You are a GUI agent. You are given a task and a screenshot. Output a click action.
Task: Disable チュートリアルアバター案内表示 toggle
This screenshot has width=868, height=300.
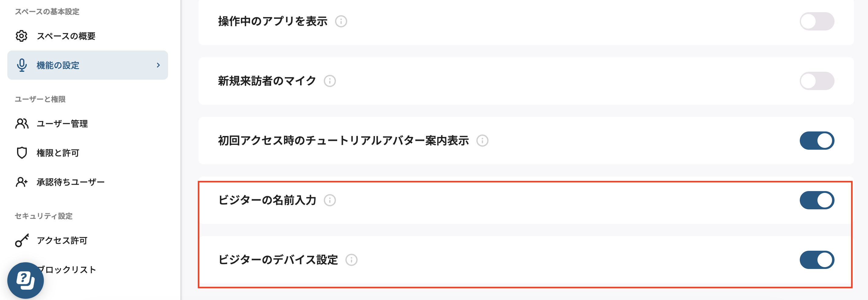coord(817,141)
